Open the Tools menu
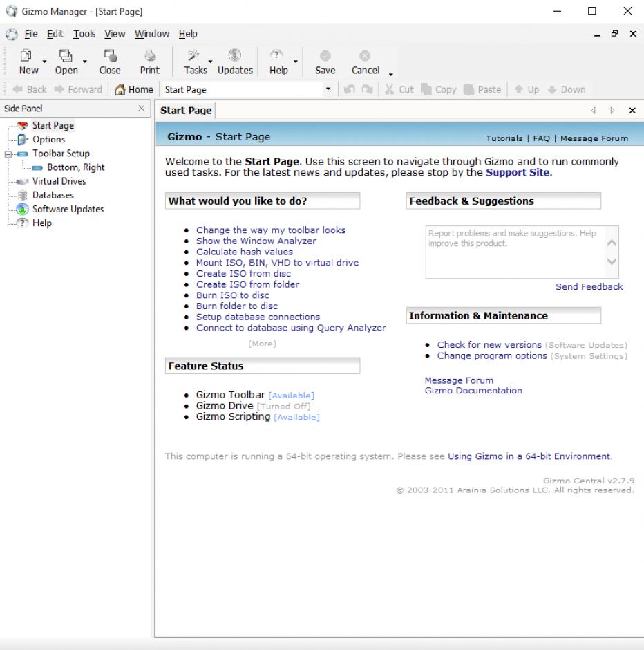644x650 pixels. (x=84, y=34)
